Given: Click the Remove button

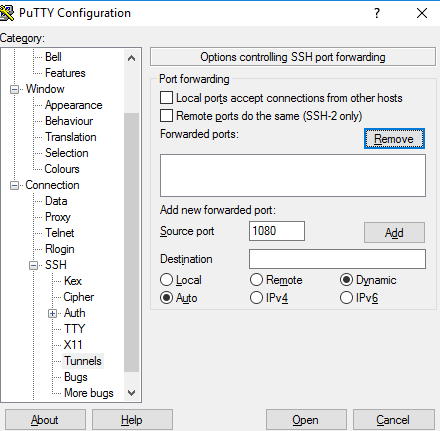Looking at the screenshot, I should pyautogui.click(x=394, y=139).
